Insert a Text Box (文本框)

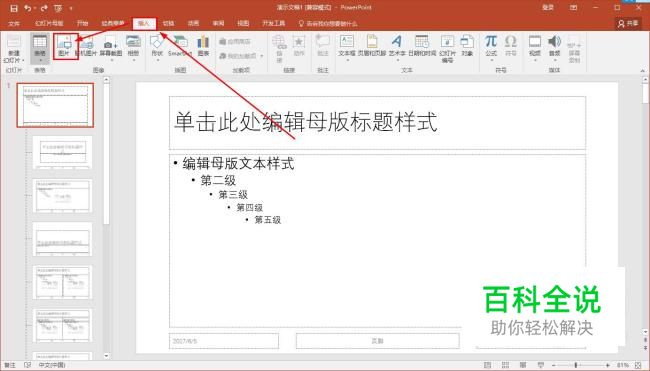[347, 47]
